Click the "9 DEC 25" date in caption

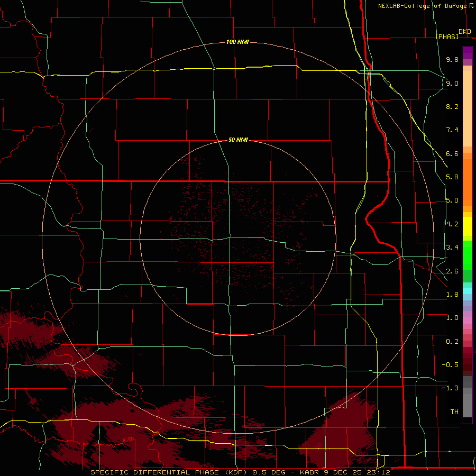[342, 472]
